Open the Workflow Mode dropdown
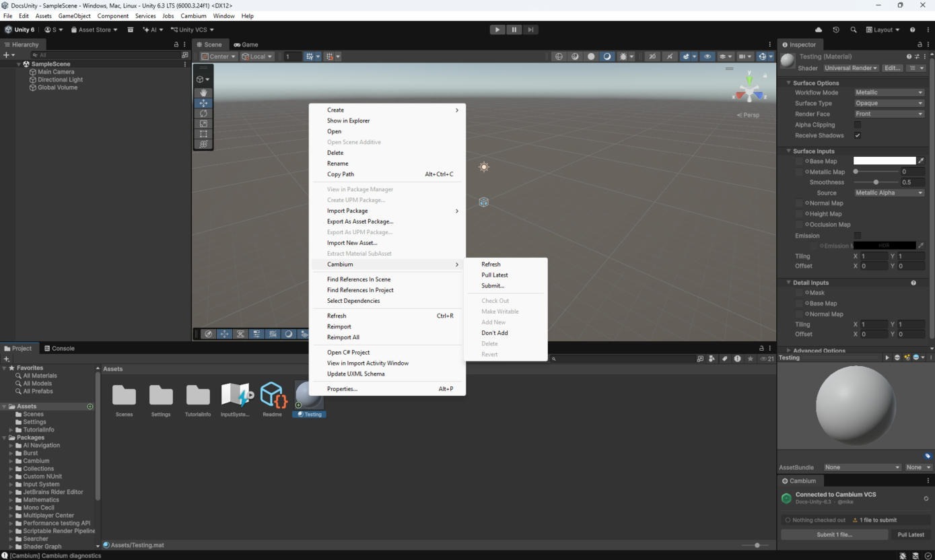935x560 pixels. pyautogui.click(x=889, y=92)
